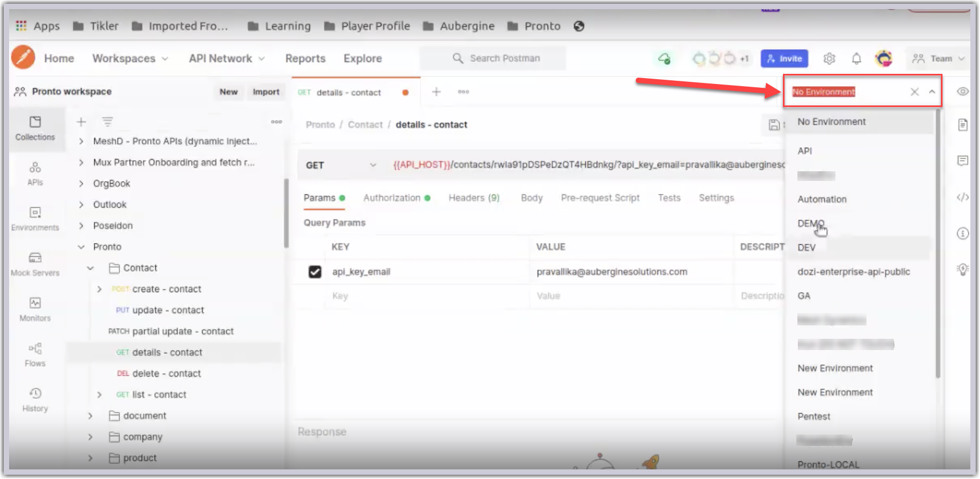Click the plus icon to create a collection

point(81,122)
